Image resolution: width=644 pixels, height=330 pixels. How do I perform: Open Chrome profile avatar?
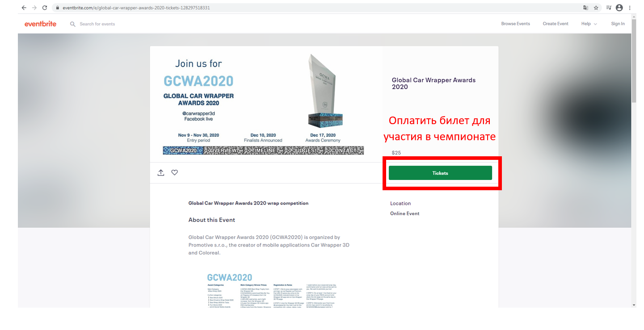pyautogui.click(x=619, y=8)
